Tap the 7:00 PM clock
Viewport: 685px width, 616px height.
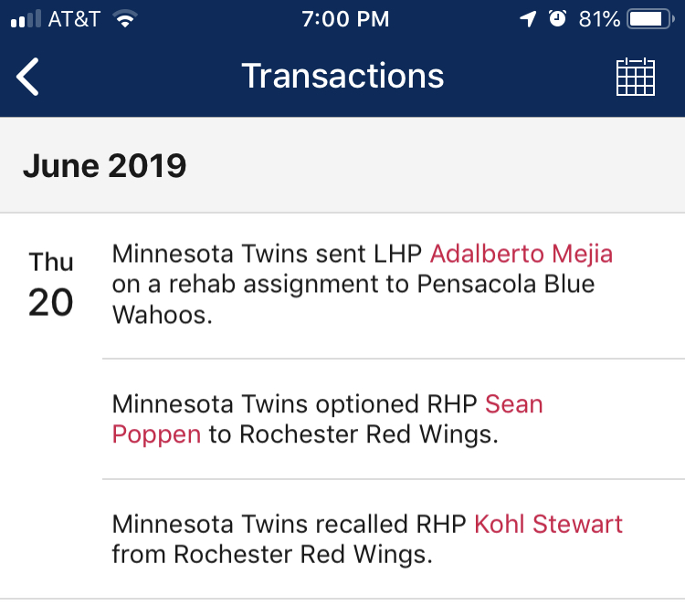[345, 19]
